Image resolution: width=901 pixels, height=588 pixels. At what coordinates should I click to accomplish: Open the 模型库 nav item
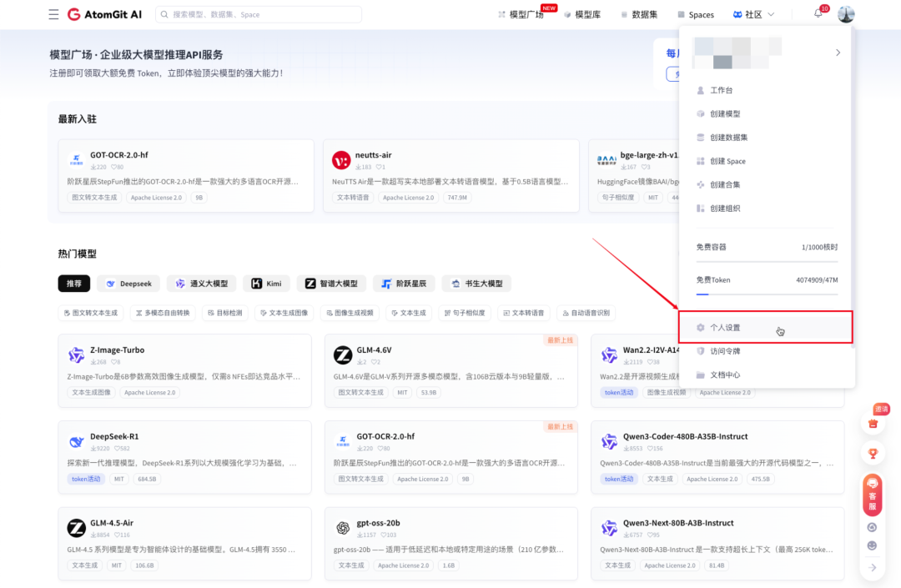pos(582,14)
